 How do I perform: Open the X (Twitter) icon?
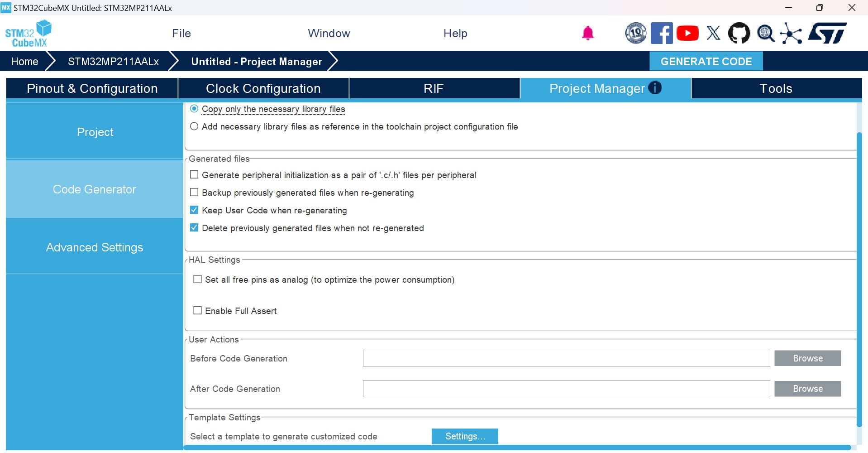pyautogui.click(x=714, y=33)
